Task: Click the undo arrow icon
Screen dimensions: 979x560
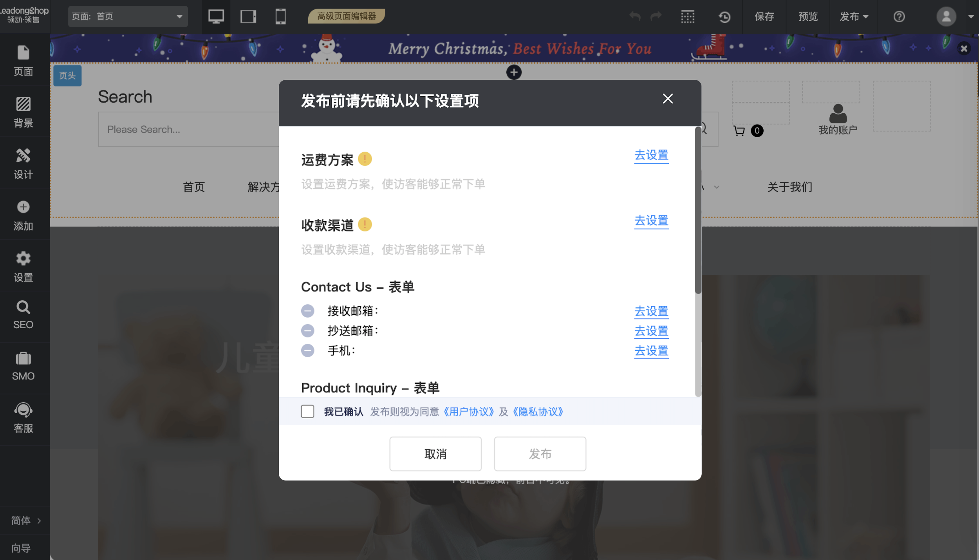Action: click(635, 16)
